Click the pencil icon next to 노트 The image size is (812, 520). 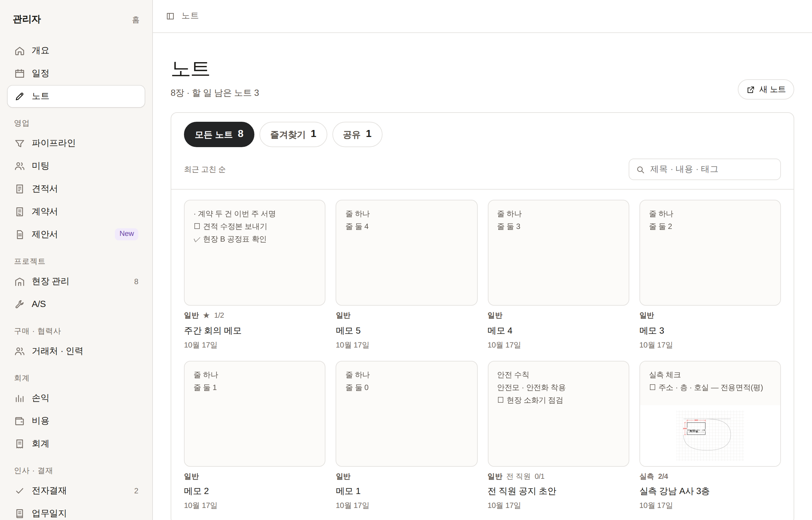point(20,96)
